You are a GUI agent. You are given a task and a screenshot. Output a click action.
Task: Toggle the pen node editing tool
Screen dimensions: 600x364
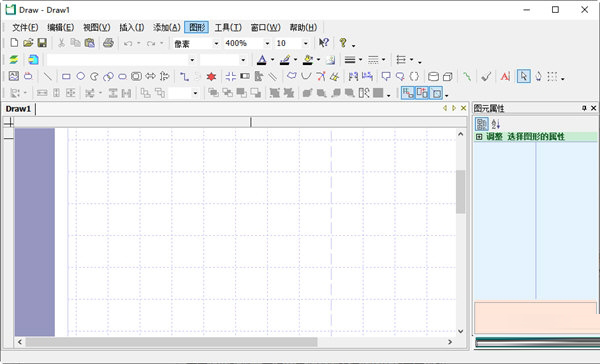[x=538, y=77]
